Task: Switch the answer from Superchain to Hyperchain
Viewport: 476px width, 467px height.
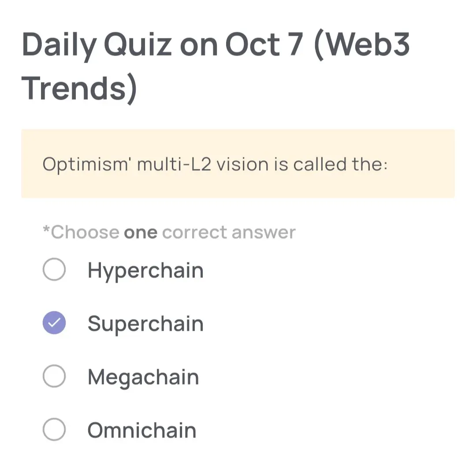Action: click(x=54, y=269)
